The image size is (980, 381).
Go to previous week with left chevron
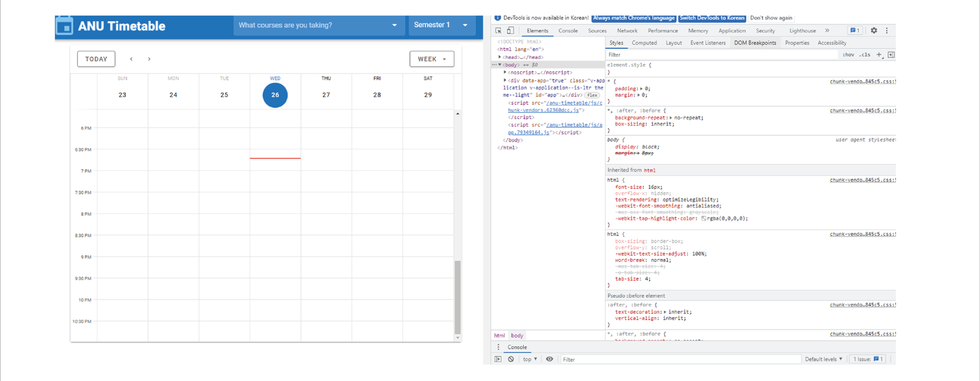click(131, 59)
